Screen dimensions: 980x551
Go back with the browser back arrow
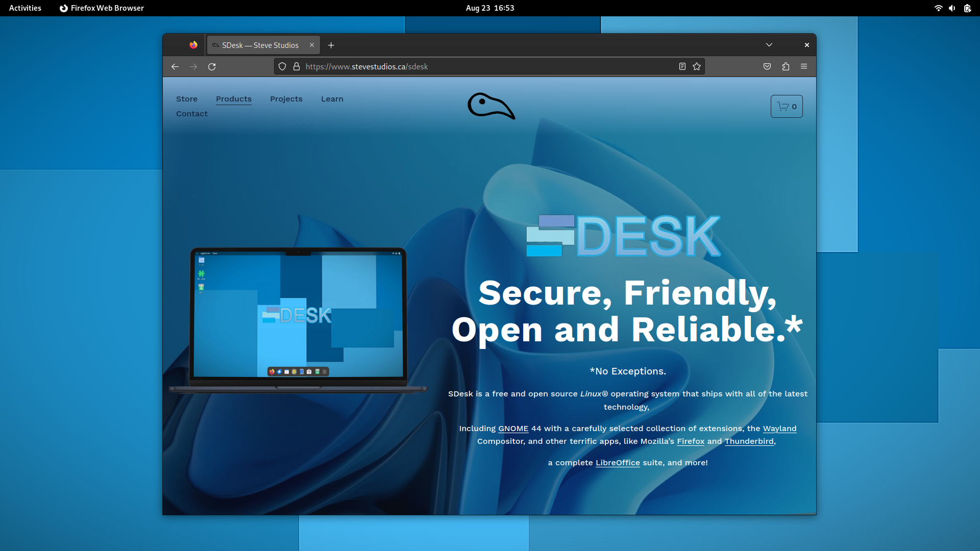tap(175, 66)
